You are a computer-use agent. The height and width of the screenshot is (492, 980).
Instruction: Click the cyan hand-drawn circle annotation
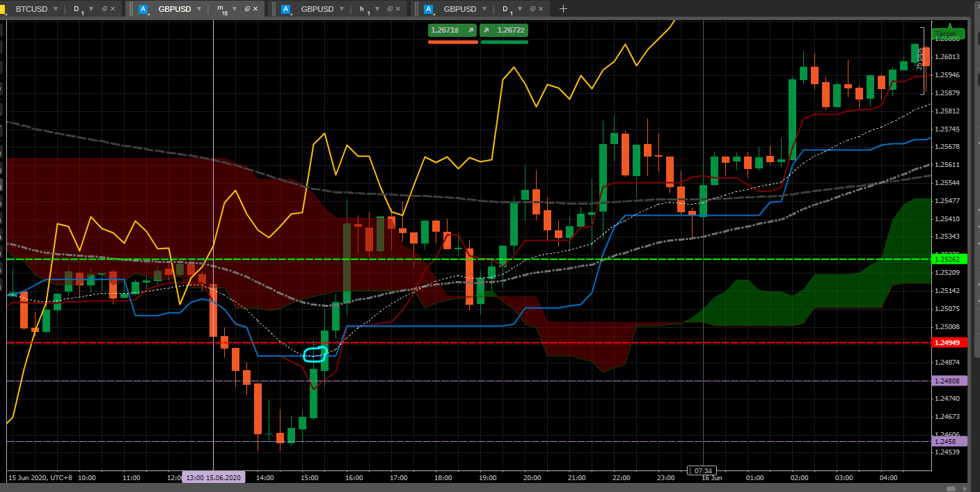tap(315, 354)
